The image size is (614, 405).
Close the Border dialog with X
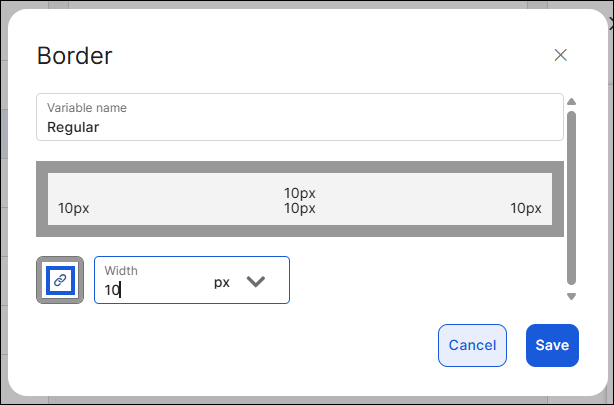pyautogui.click(x=561, y=55)
